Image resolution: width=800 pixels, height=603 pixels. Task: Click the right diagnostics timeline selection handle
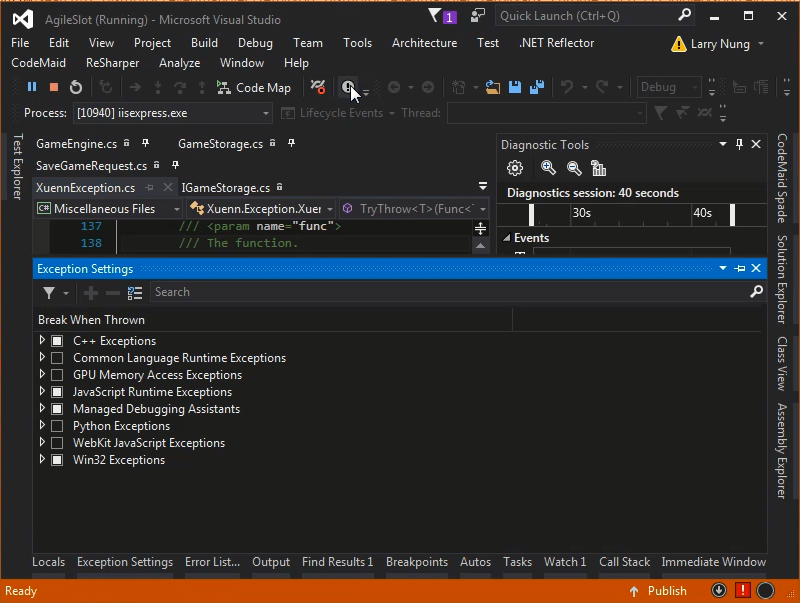pyautogui.click(x=733, y=214)
